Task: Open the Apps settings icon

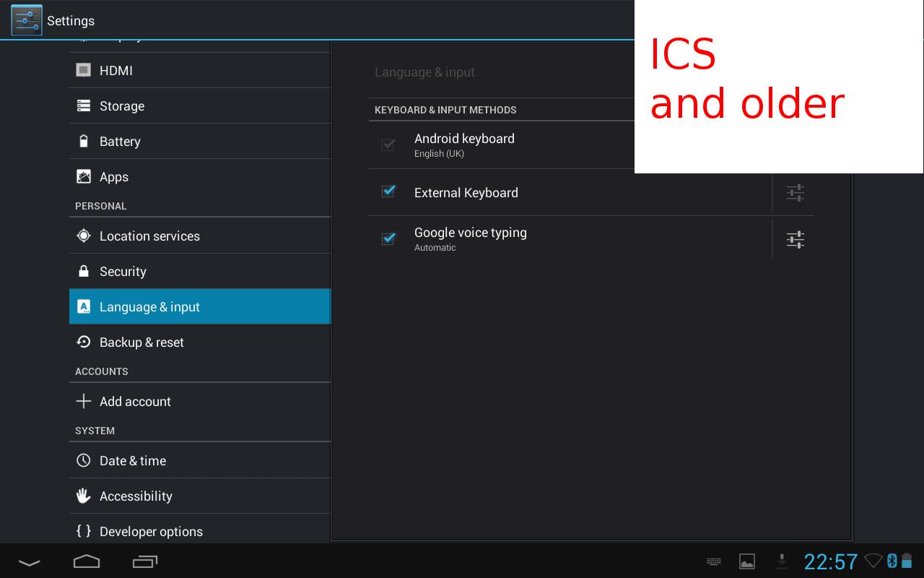Action: pos(83,176)
